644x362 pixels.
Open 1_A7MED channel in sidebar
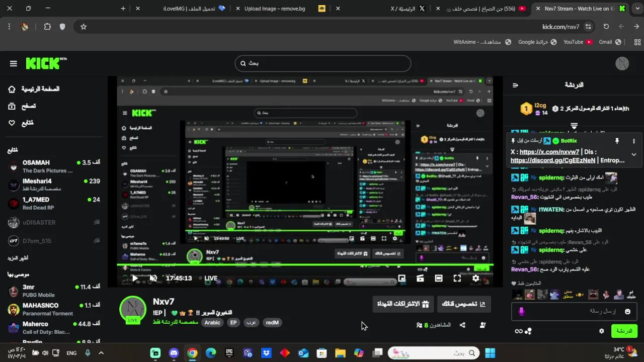[54, 203]
